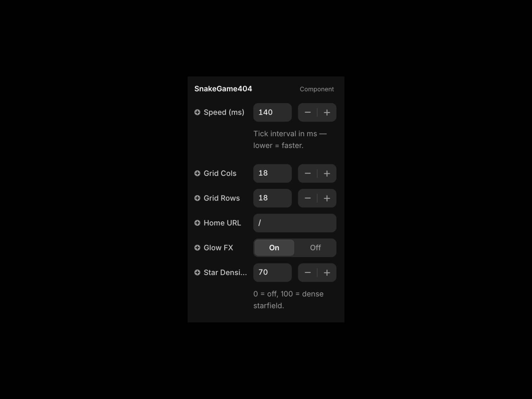
Task: Increase Grid Cols with the plus stepper
Action: 327,173
